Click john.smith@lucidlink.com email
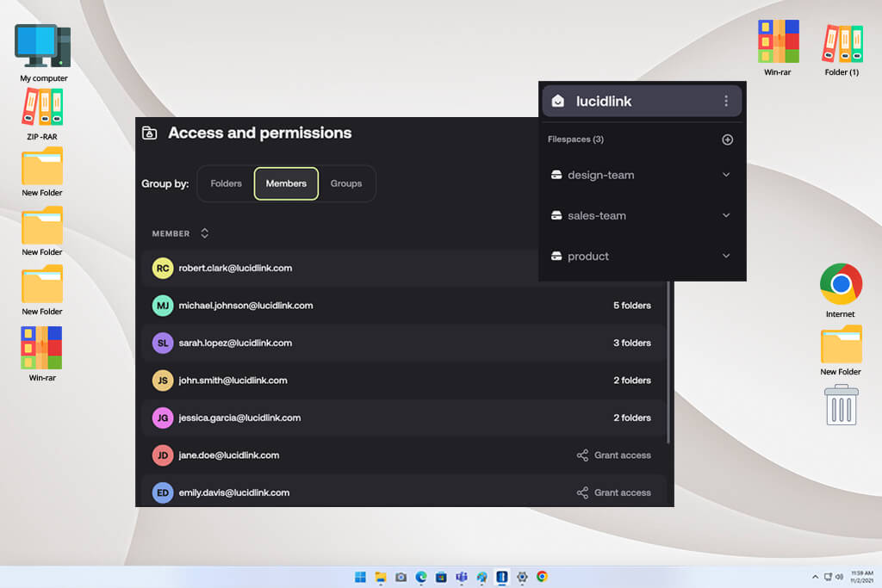This screenshot has height=588, width=882. tap(233, 380)
